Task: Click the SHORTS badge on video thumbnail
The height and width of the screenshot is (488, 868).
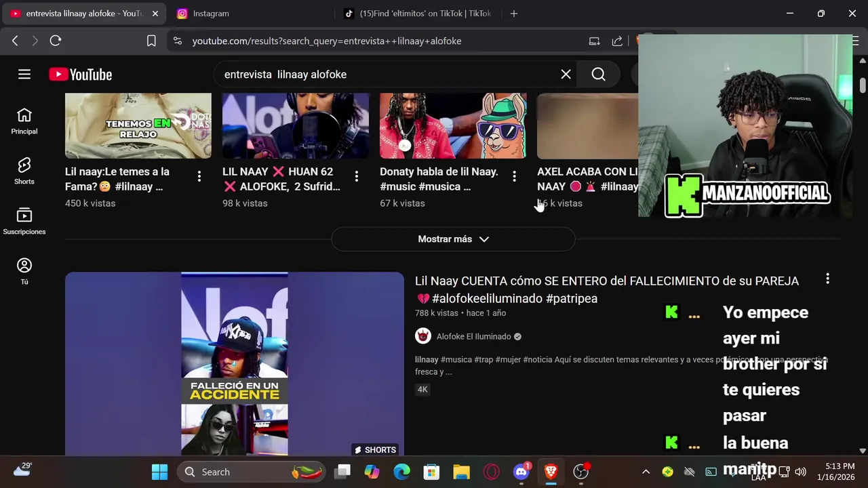Action: click(375, 449)
